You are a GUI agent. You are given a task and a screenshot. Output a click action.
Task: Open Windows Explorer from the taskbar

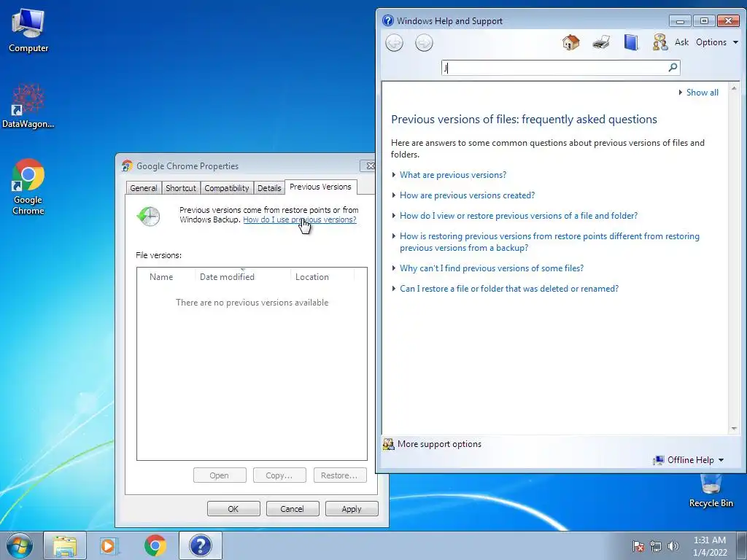click(x=65, y=545)
